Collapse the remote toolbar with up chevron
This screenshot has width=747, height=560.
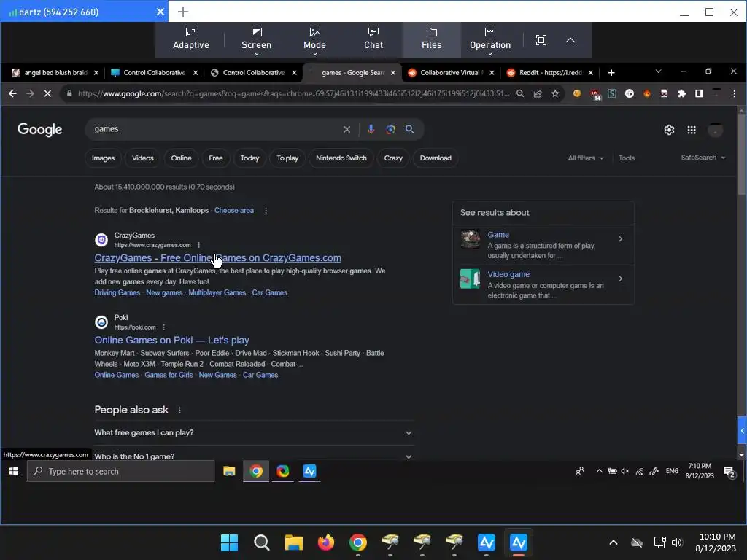pos(570,40)
